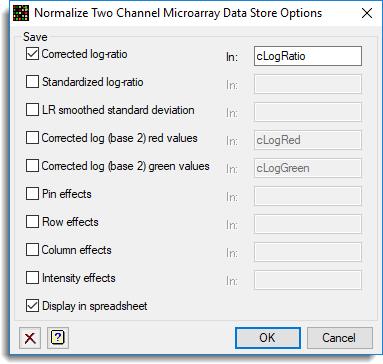Click the cLogRatio text field
383x364 pixels.
point(308,56)
